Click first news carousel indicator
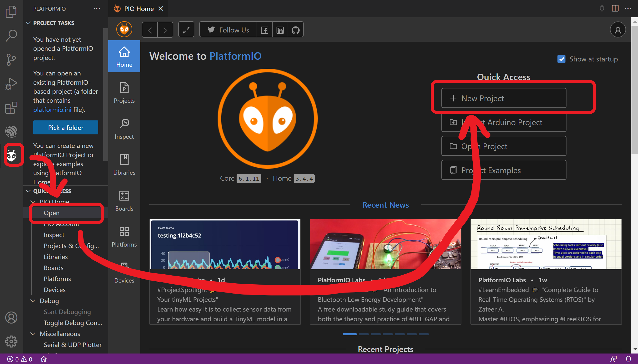Viewport: 638px width, 364px height. click(x=349, y=334)
